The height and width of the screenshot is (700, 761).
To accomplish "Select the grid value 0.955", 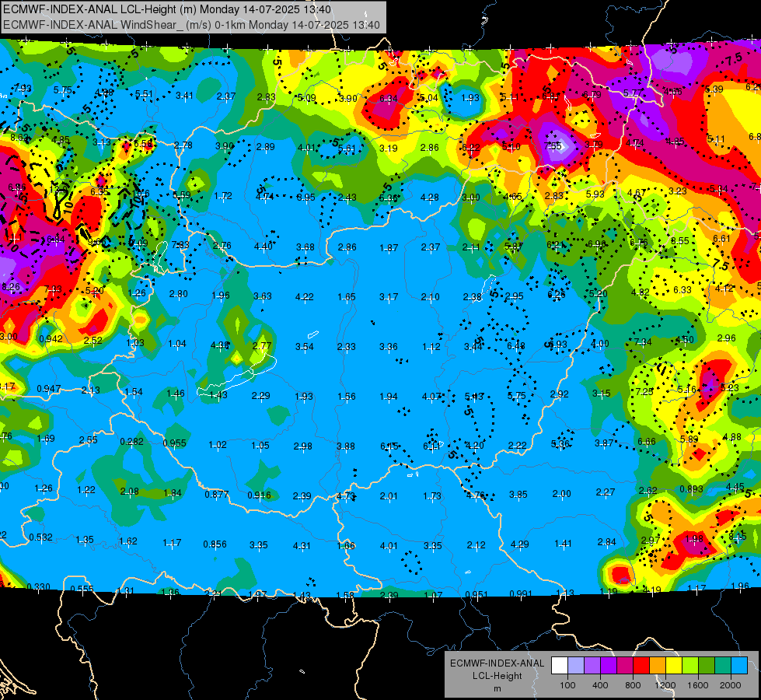I will [x=175, y=443].
